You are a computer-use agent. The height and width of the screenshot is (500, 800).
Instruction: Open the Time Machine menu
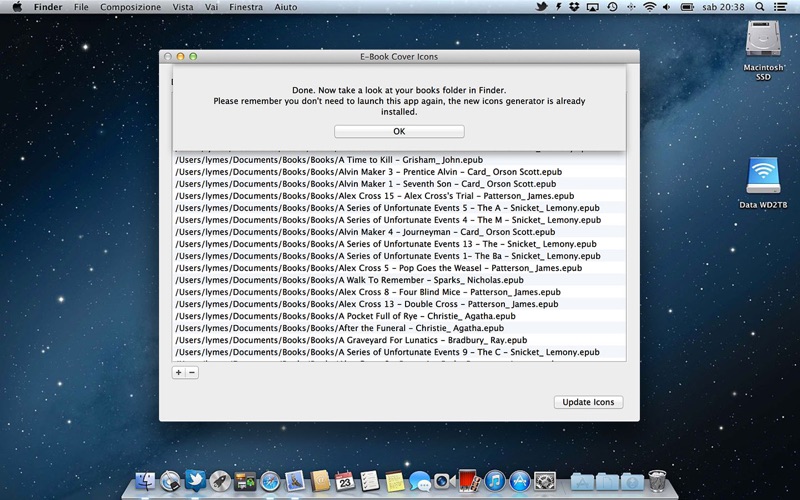pyautogui.click(x=612, y=7)
